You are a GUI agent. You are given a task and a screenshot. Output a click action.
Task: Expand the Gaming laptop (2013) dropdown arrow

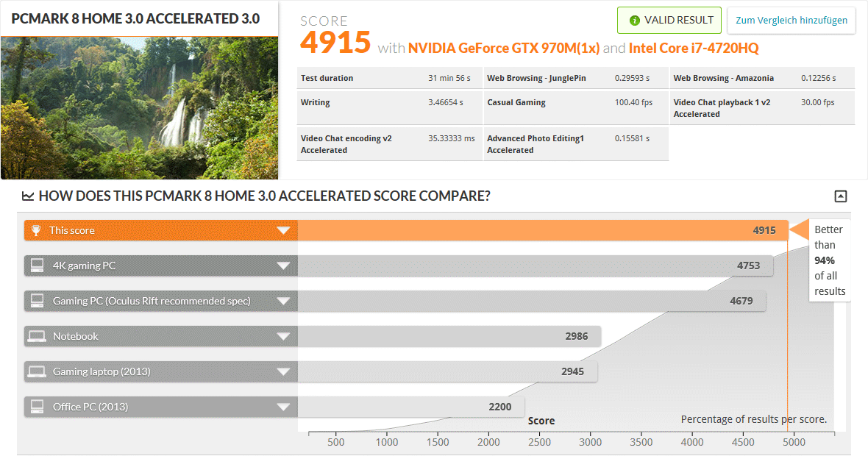pyautogui.click(x=283, y=372)
